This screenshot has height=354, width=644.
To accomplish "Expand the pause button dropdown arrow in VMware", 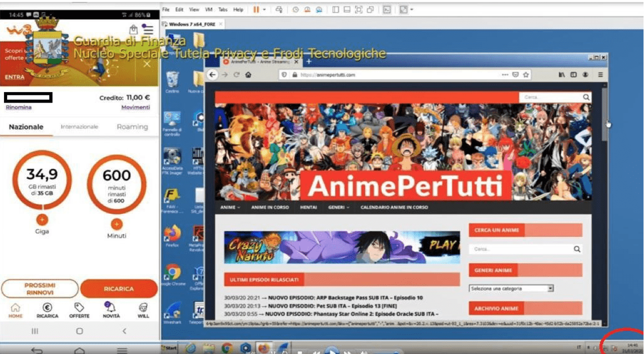I will (x=264, y=10).
